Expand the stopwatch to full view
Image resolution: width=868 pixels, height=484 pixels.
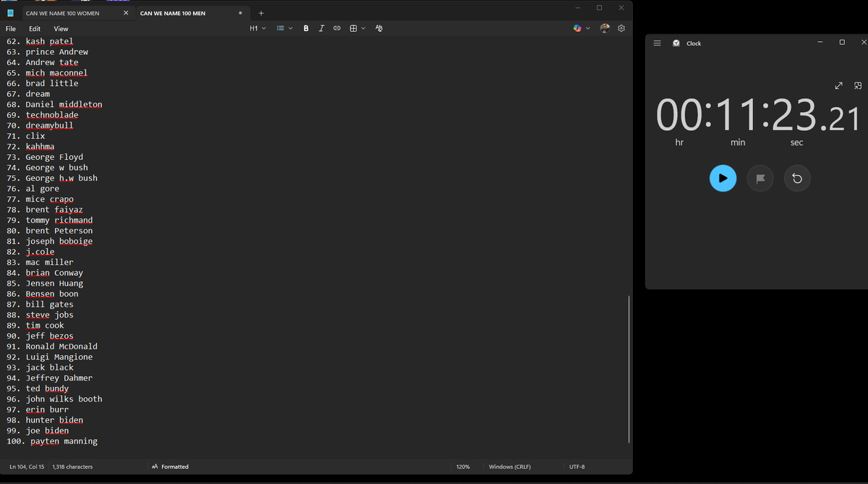pyautogui.click(x=838, y=85)
